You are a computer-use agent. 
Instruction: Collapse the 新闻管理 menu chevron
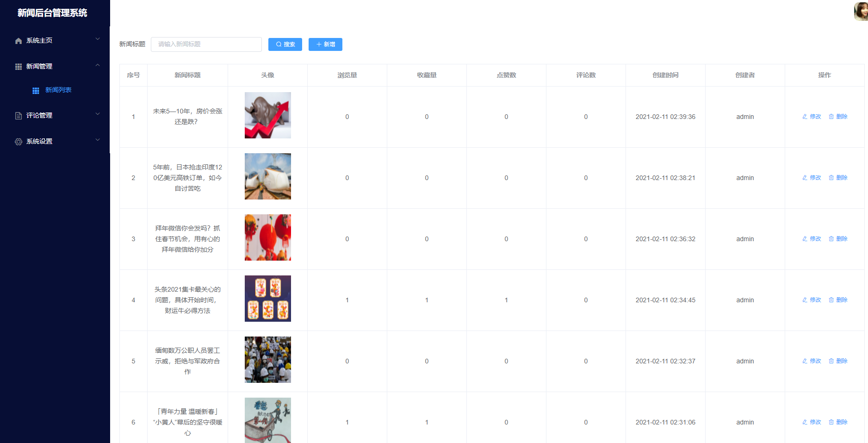pos(98,65)
